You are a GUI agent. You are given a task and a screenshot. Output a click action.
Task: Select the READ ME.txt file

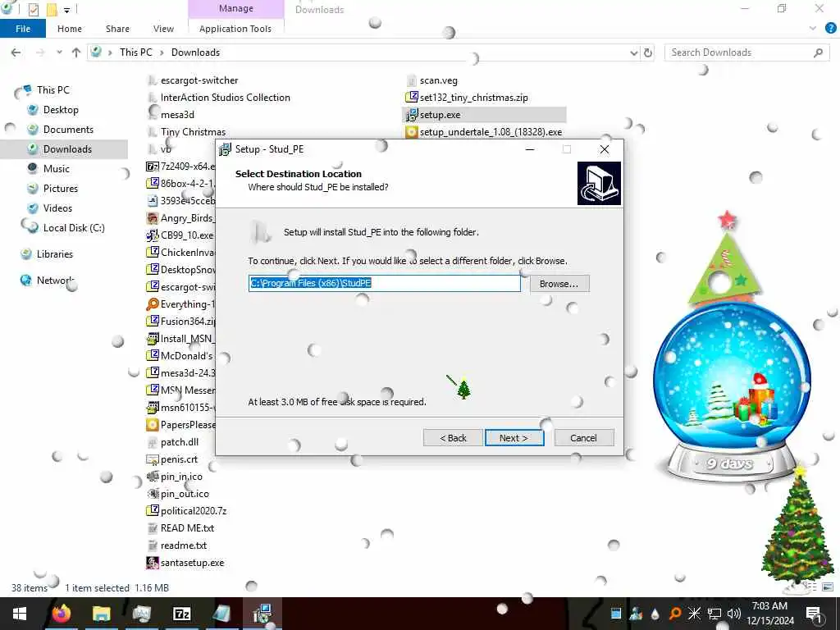tap(187, 528)
